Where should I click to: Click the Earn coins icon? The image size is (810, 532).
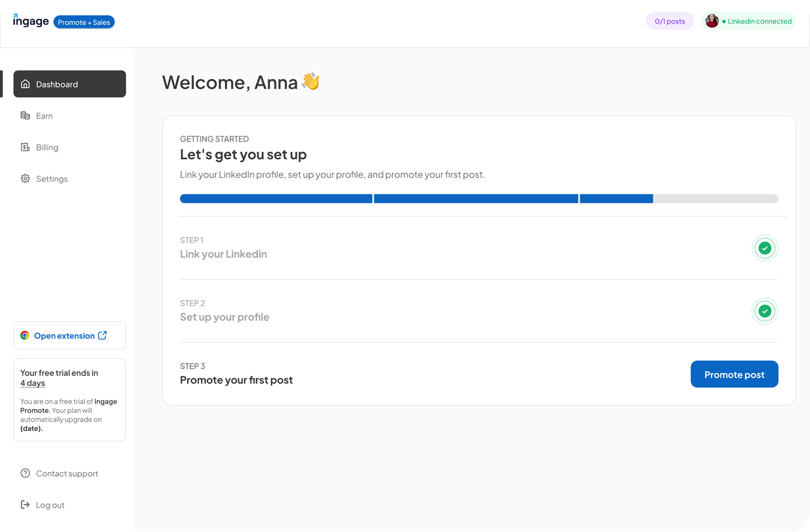(x=25, y=115)
